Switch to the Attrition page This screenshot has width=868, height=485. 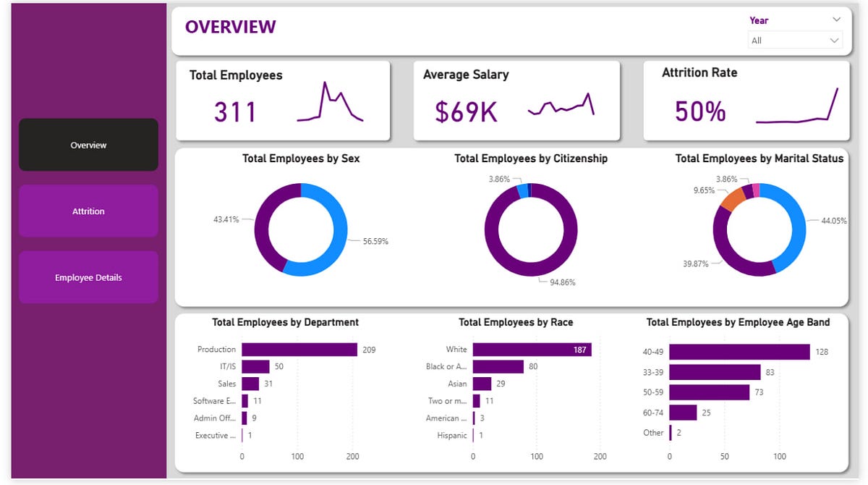click(x=88, y=211)
